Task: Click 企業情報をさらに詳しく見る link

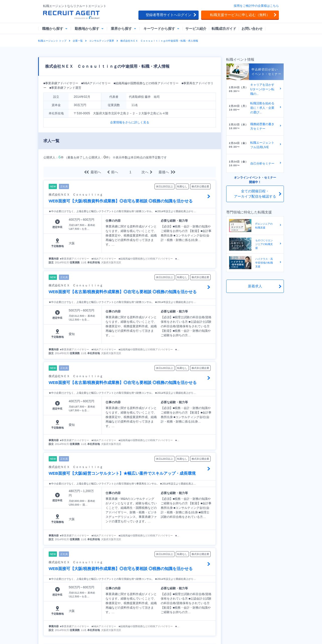Action: tap(130, 122)
